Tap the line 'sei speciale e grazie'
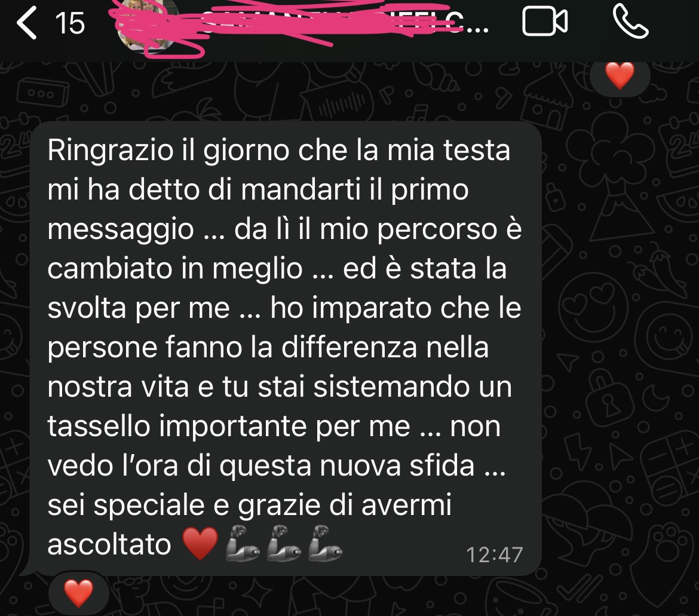Viewport: 699px width, 616px height. (250, 505)
